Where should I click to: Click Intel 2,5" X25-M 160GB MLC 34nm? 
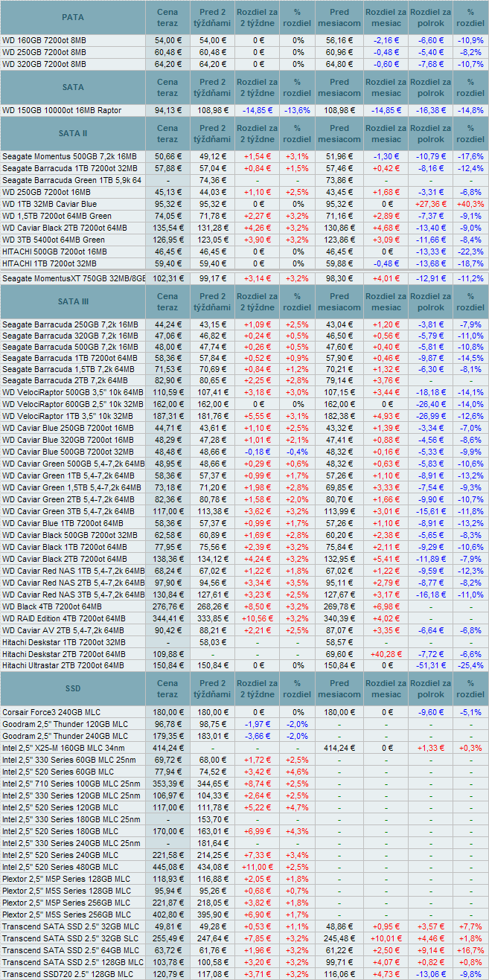(65, 747)
